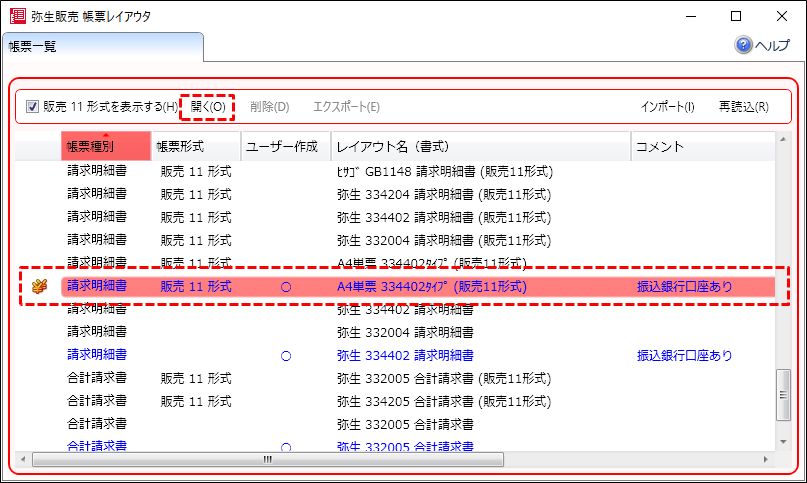Click the 弥生販売 app icon in title bar
This screenshot has width=807, height=483.
(18, 16)
